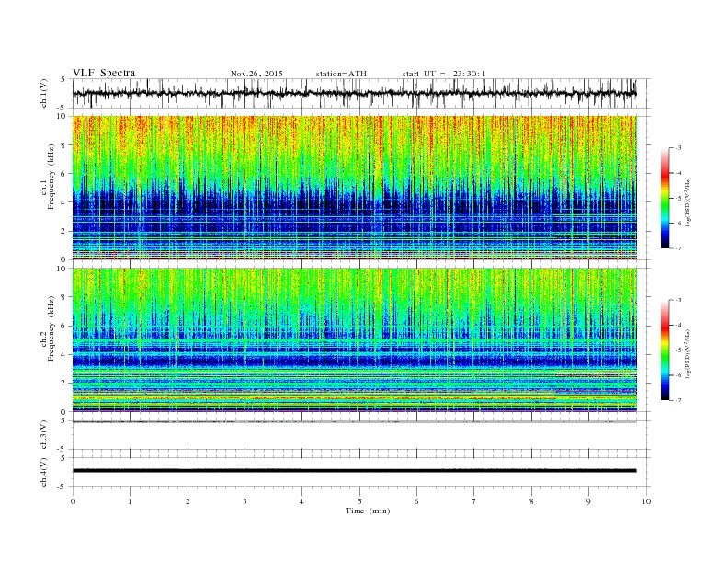Click the "4" time axis tick label
Image resolution: width=728 pixels, height=563 pixels.
click(x=301, y=501)
